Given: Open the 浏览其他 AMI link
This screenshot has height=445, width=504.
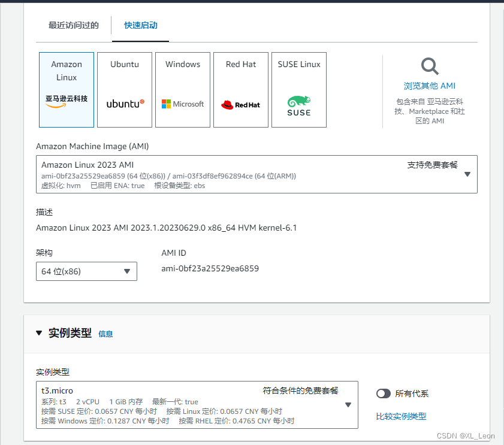Looking at the screenshot, I should (x=429, y=86).
